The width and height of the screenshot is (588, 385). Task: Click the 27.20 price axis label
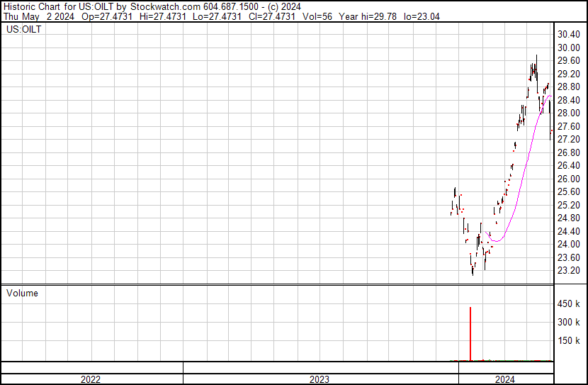[x=569, y=139]
